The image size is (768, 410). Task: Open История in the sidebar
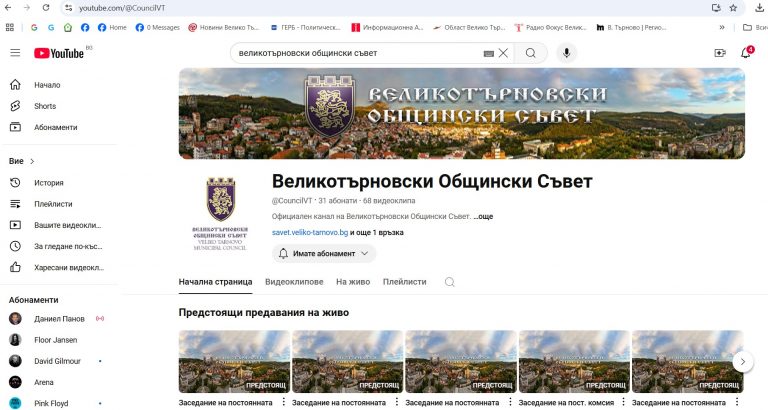click(48, 183)
